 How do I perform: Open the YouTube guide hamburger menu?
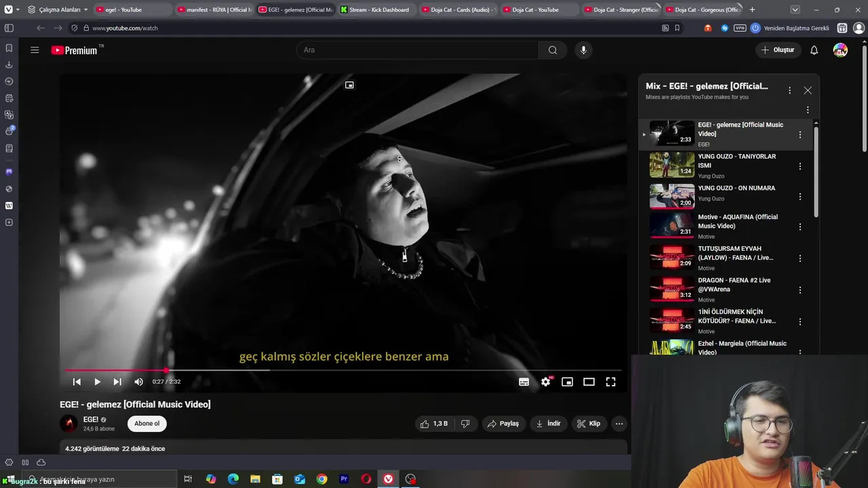click(35, 50)
